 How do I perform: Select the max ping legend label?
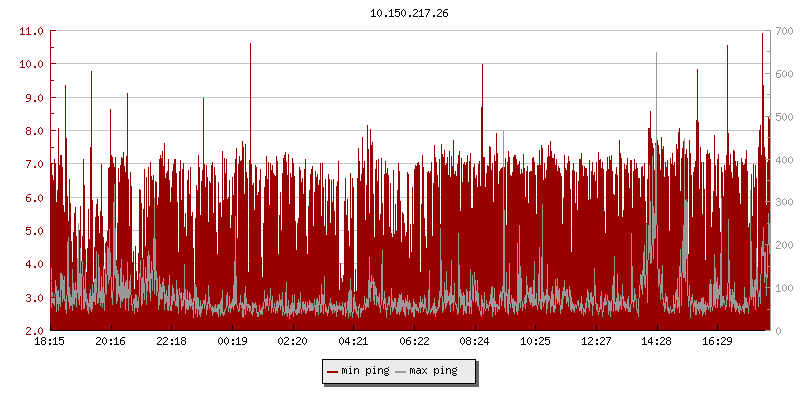click(x=433, y=371)
